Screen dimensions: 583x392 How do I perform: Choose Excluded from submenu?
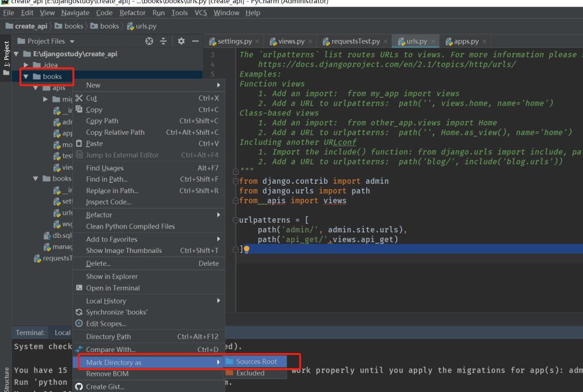point(255,373)
